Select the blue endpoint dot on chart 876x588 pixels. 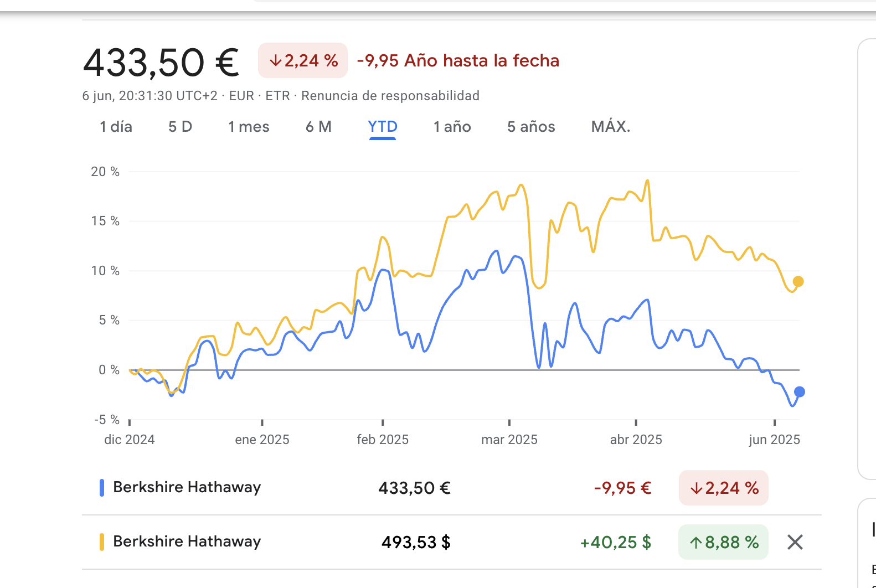[x=799, y=392]
